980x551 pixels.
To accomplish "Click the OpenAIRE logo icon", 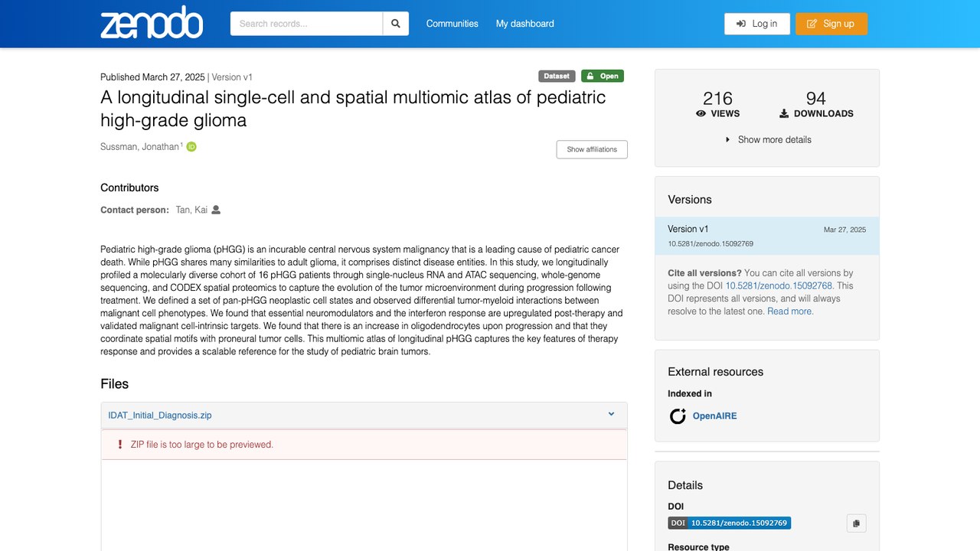I will [678, 416].
